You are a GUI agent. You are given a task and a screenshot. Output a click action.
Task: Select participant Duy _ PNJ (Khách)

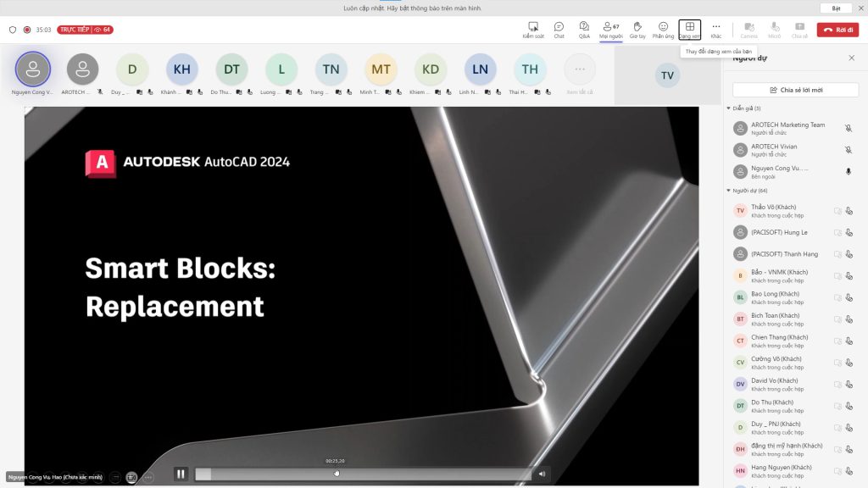794,427
